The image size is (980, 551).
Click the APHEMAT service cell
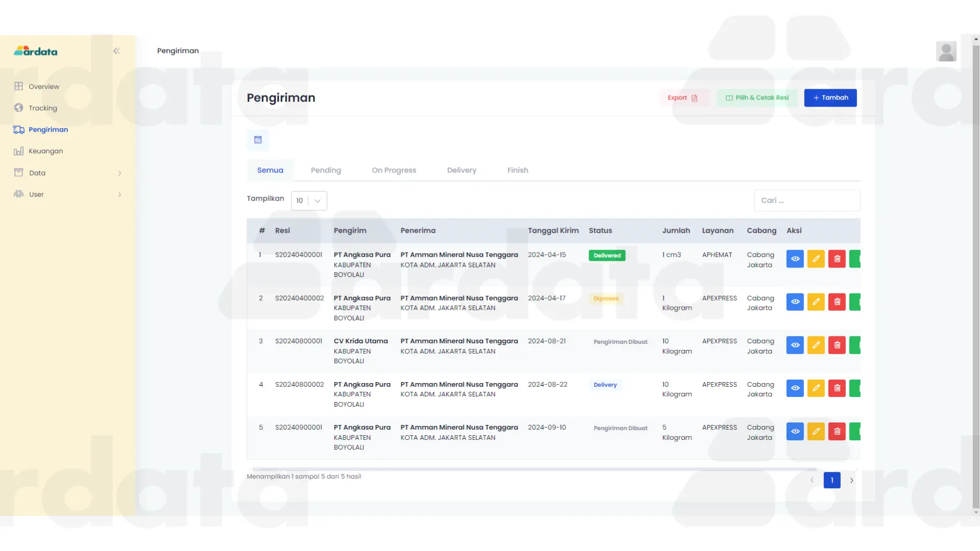717,255
